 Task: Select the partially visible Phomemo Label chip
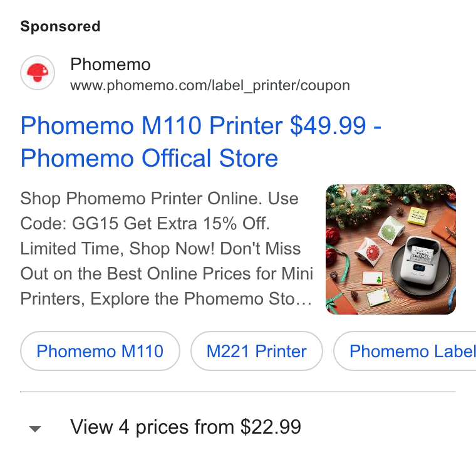[x=405, y=351]
